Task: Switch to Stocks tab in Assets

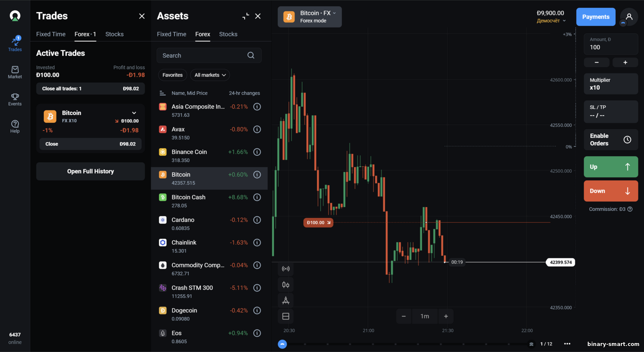Action: point(228,34)
